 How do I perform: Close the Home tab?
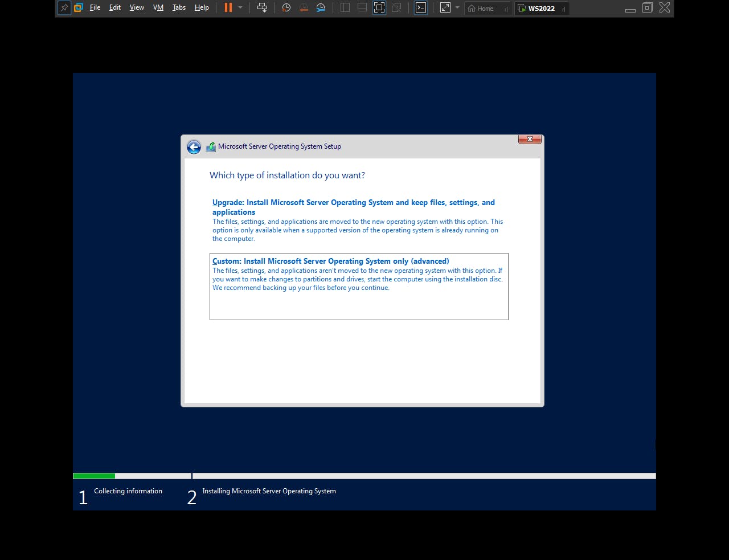coord(506,9)
